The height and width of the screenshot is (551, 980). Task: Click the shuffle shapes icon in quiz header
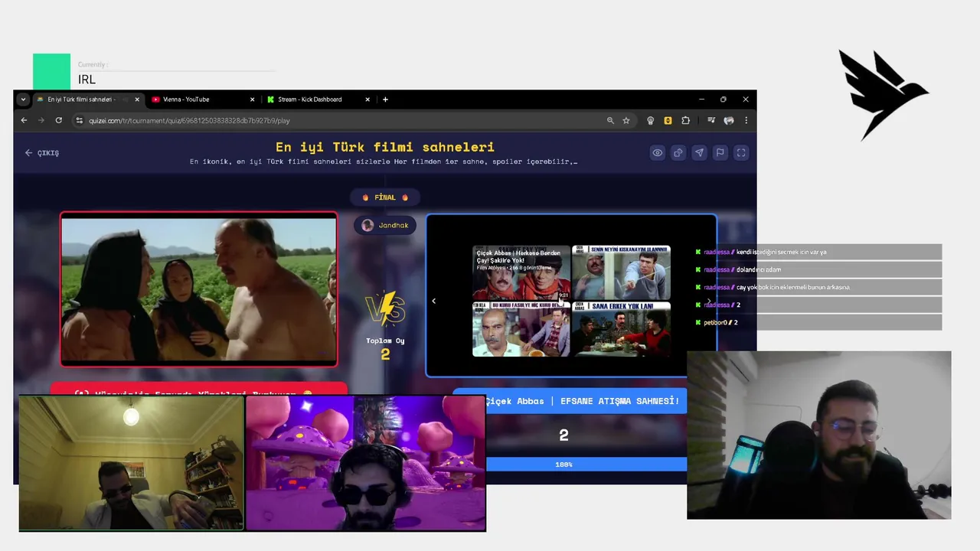pyautogui.click(x=678, y=153)
